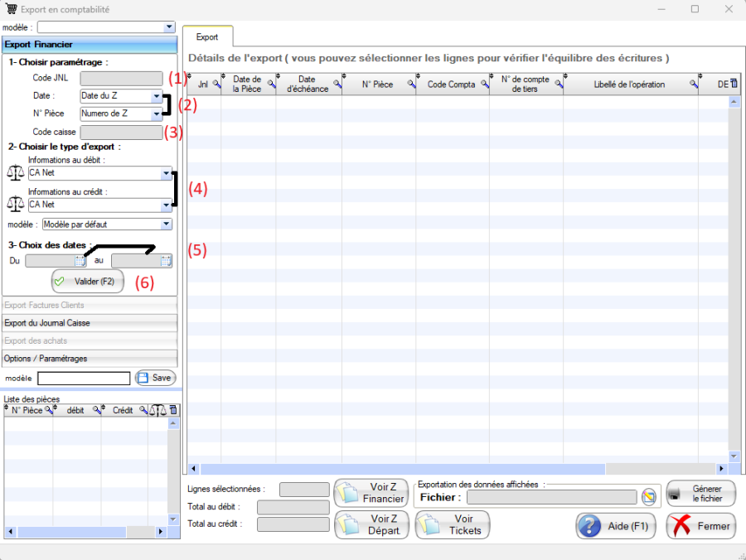This screenshot has height=560, width=746.
Task: Switch to the Export tab
Action: click(x=207, y=37)
